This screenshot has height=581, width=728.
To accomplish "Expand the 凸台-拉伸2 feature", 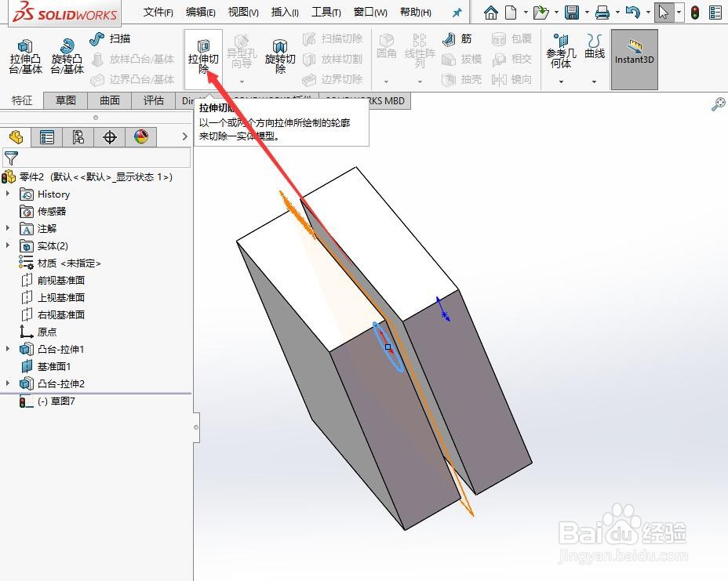I will 7,383.
